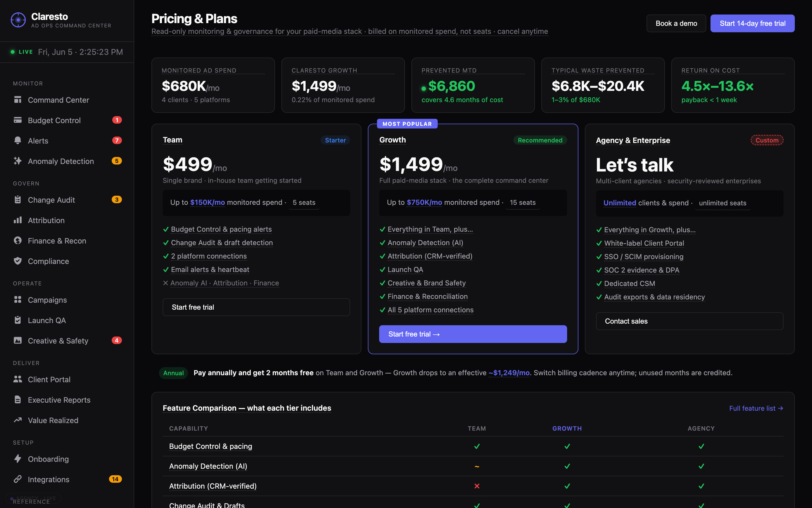The image size is (812, 508).
Task: Open Executive Reports from sidebar
Action: 67,400
